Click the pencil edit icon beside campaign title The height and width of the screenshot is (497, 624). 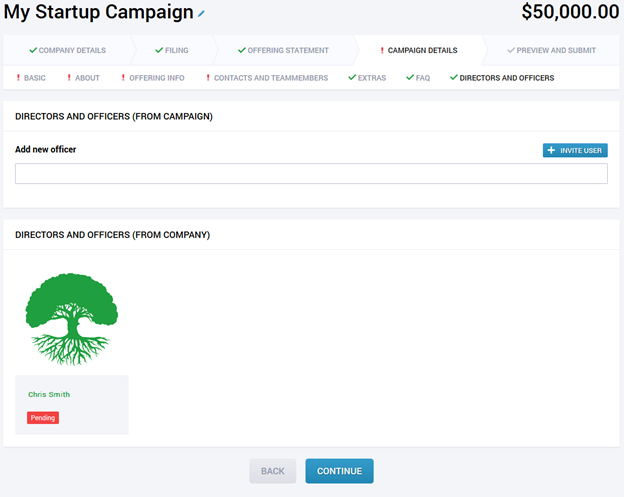tap(201, 14)
